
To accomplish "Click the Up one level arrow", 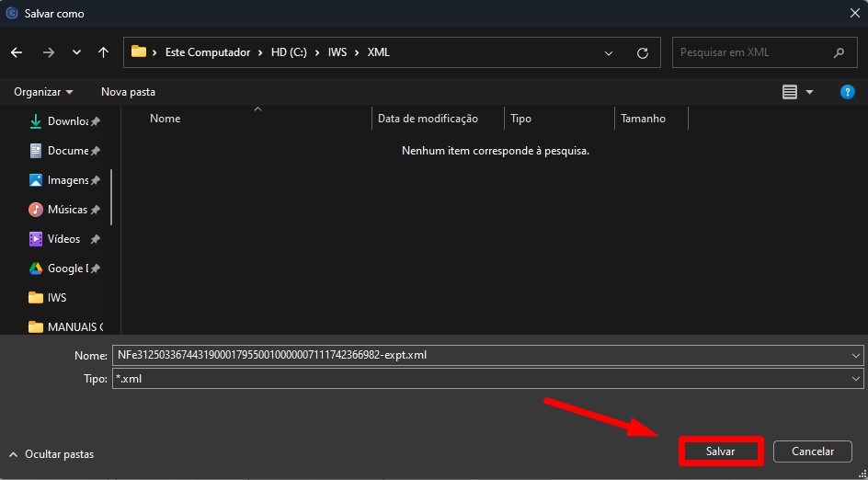I will coord(103,52).
